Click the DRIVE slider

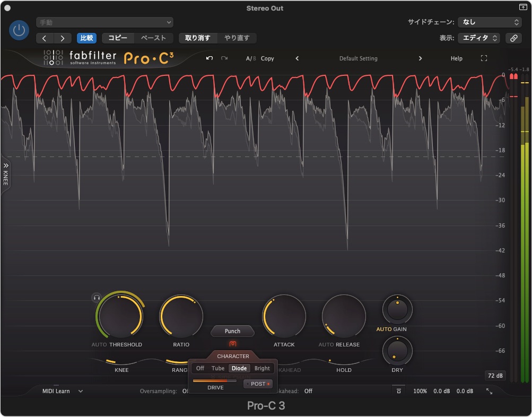[x=214, y=380]
